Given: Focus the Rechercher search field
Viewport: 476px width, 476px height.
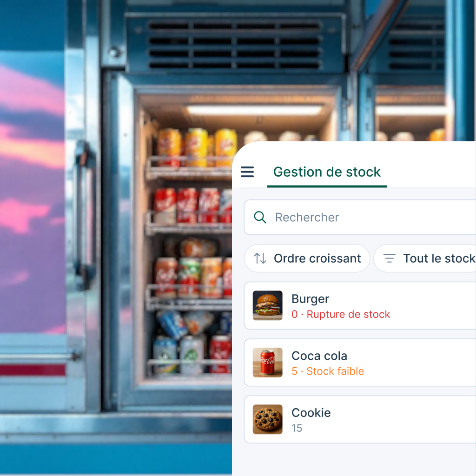Looking at the screenshot, I should 360,218.
